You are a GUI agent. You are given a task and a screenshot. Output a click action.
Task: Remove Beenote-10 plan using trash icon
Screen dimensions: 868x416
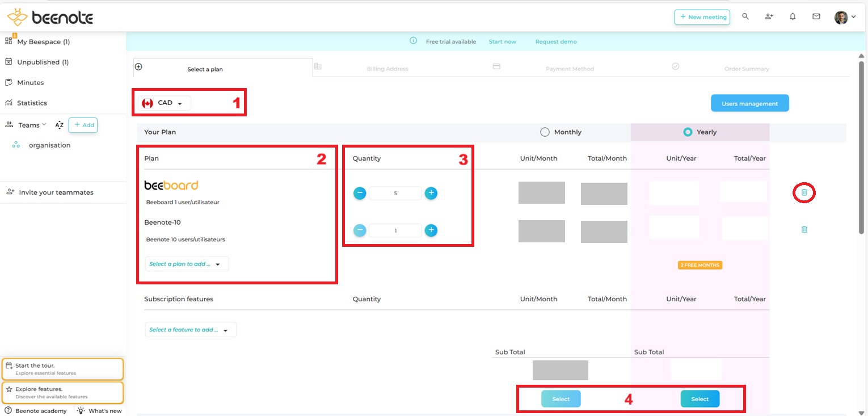coord(804,230)
